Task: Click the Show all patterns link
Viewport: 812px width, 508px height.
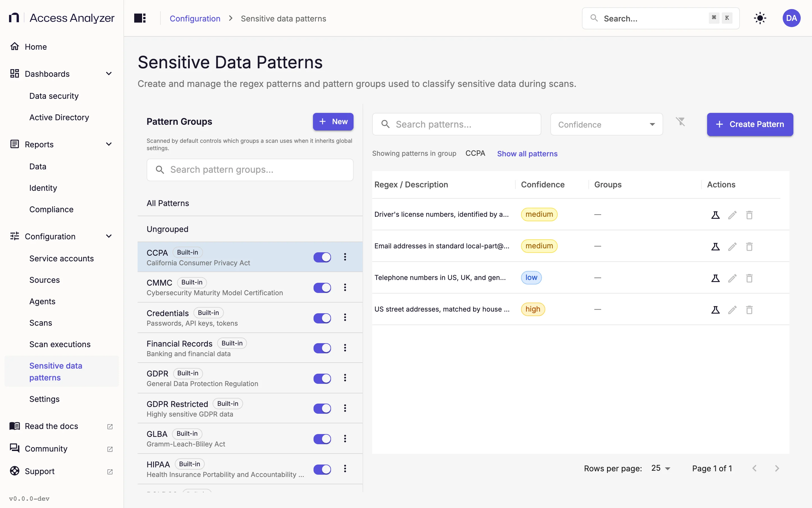Action: pos(527,154)
